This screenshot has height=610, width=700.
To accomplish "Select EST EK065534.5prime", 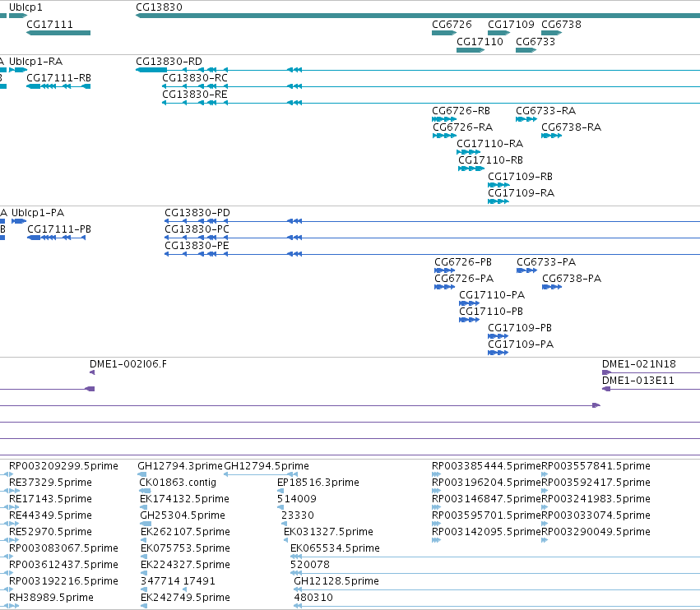I will (x=335, y=548).
